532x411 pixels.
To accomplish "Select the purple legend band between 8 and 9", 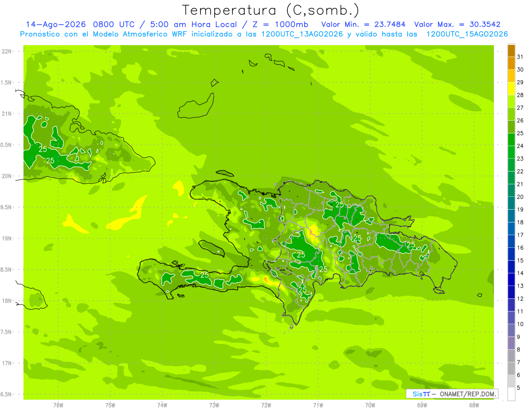I will click(511, 343).
